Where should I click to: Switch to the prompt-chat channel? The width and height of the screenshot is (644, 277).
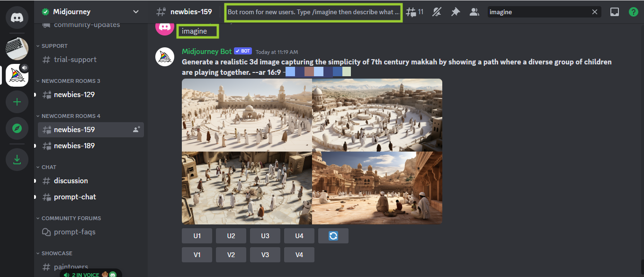[74, 197]
